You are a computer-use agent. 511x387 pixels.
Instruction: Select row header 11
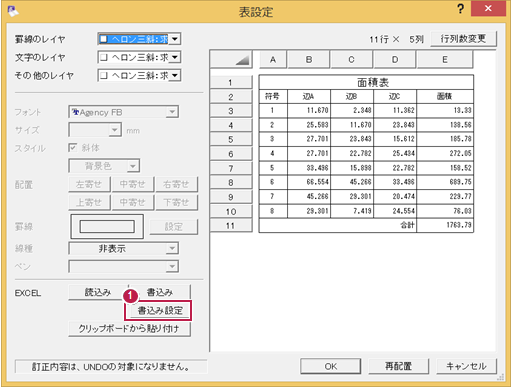[231, 226]
